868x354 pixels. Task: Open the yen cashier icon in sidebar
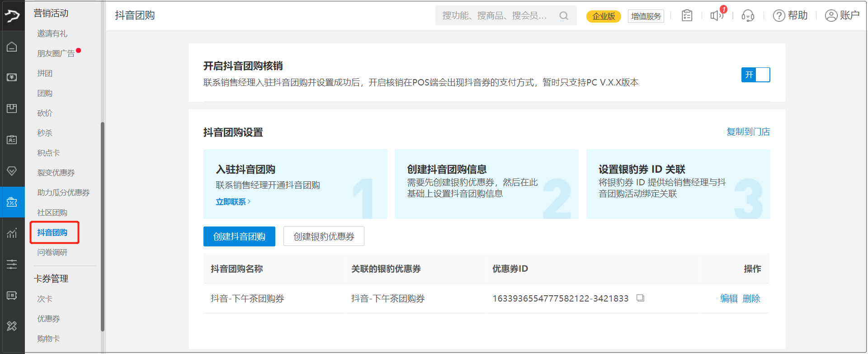pos(12,77)
